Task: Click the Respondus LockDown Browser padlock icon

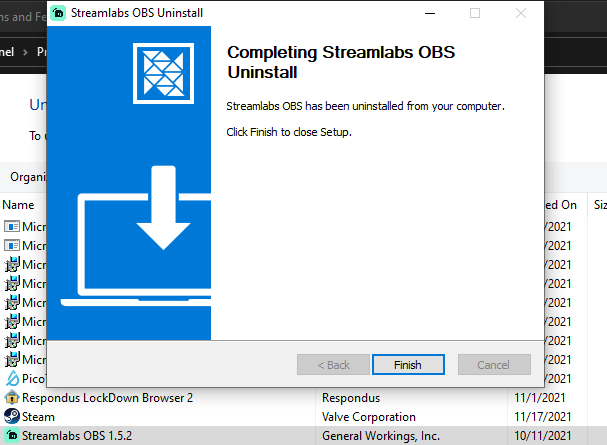Action: pos(12,397)
